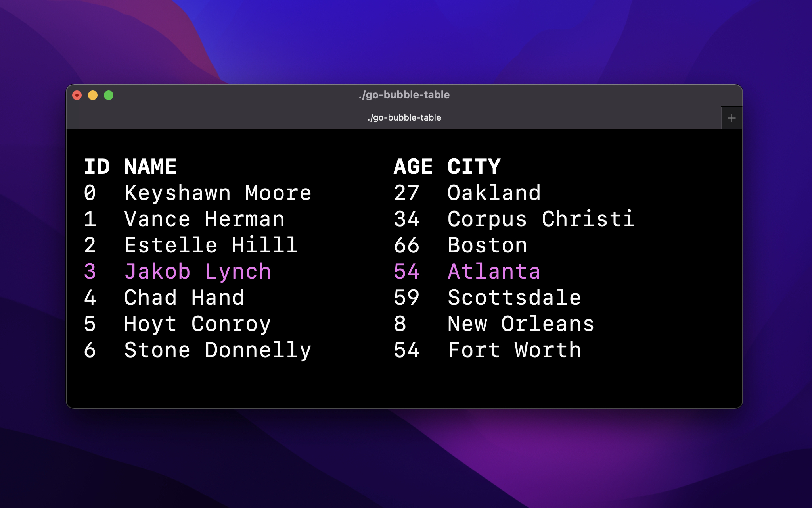Click the highlighted Atlanta city cell
Image resolution: width=812 pixels, height=508 pixels.
[x=494, y=271]
